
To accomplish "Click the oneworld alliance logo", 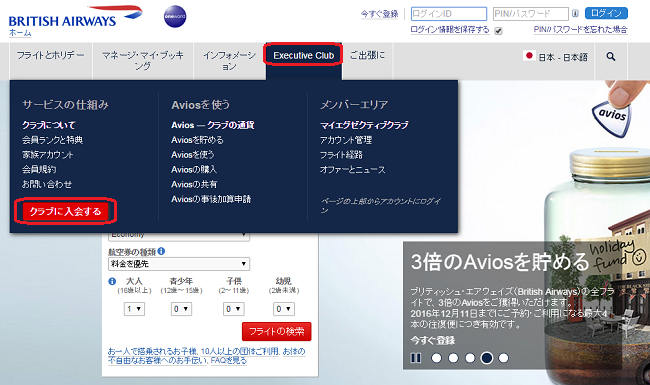I will (x=175, y=17).
